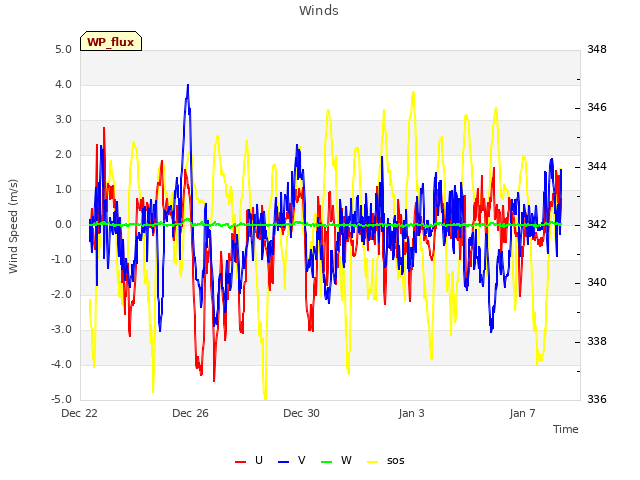The image size is (640, 480).
Task: Click the 'Jan 3' x-axis tick label
Action: (411, 413)
